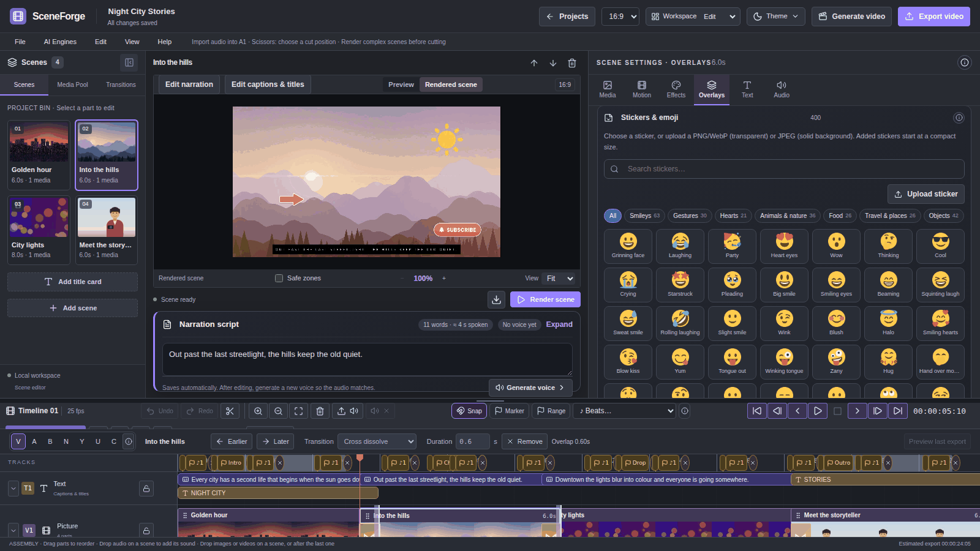Viewport: 980px width, 551px height.
Task: Collapse the V1 Picture track chevron
Action: [13, 530]
